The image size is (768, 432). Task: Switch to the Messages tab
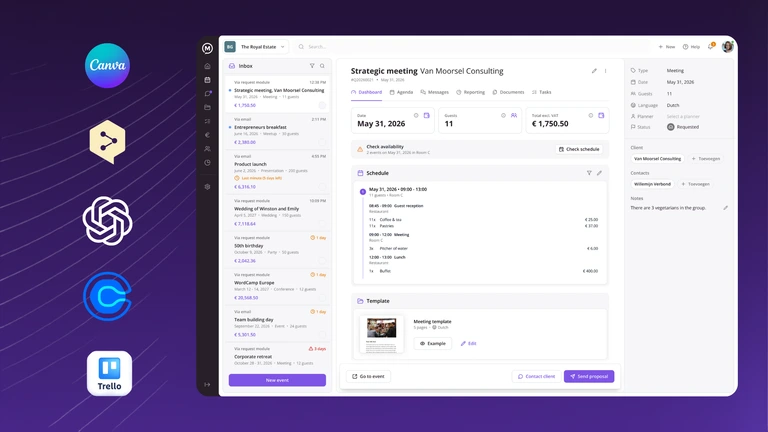click(434, 92)
